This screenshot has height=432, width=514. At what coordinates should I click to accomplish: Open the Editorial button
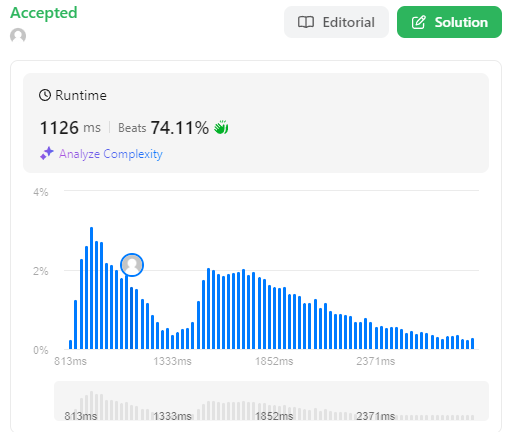click(336, 22)
